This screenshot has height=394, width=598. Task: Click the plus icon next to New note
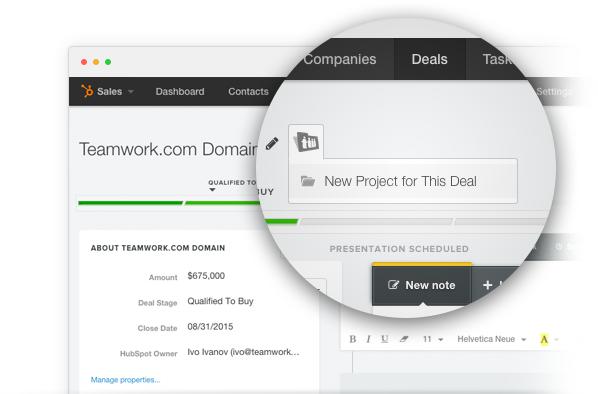487,285
